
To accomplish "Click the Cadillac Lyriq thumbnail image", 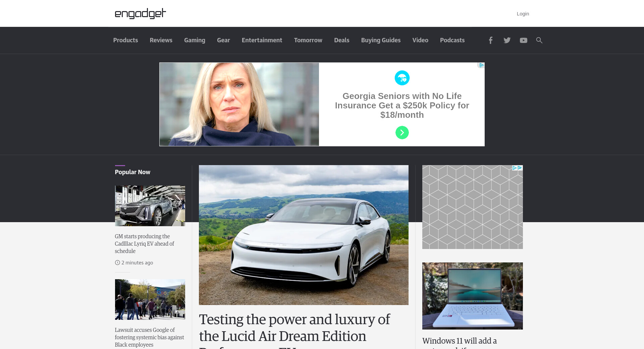I will tap(150, 206).
